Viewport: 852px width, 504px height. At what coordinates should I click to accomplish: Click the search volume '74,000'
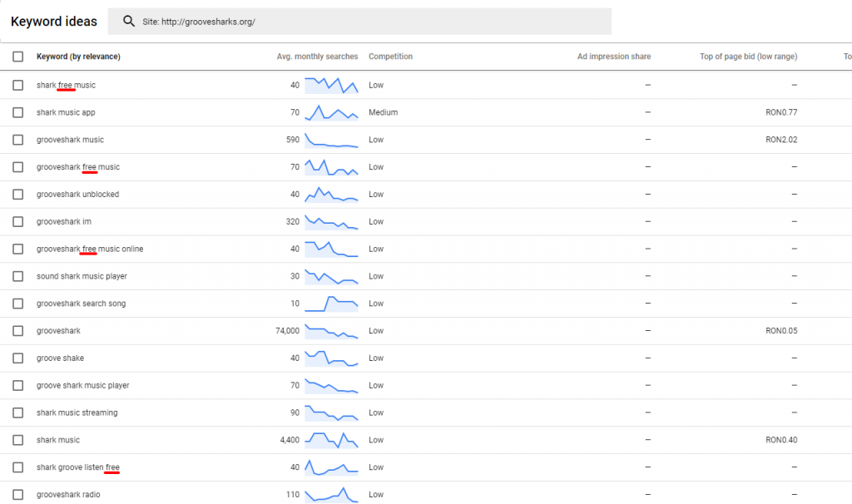pos(287,331)
